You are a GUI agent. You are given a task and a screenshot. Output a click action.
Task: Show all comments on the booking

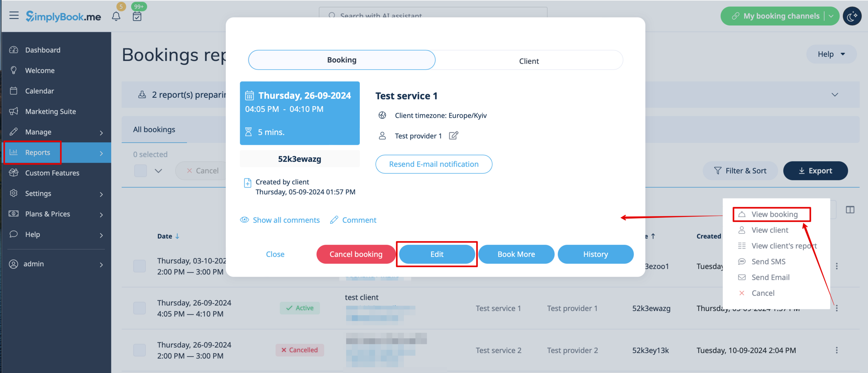pyautogui.click(x=286, y=220)
